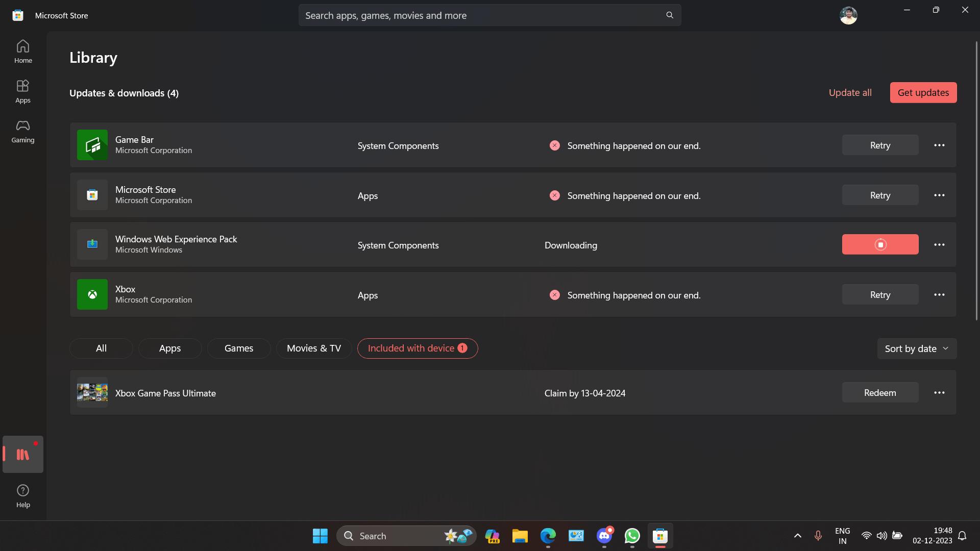
Task: Click Retry button for Game Bar update
Action: [x=880, y=145]
